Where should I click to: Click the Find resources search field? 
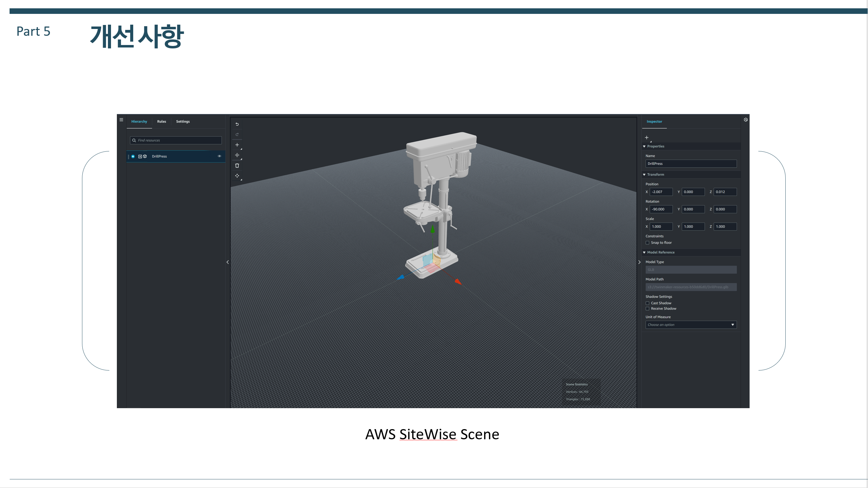click(176, 141)
